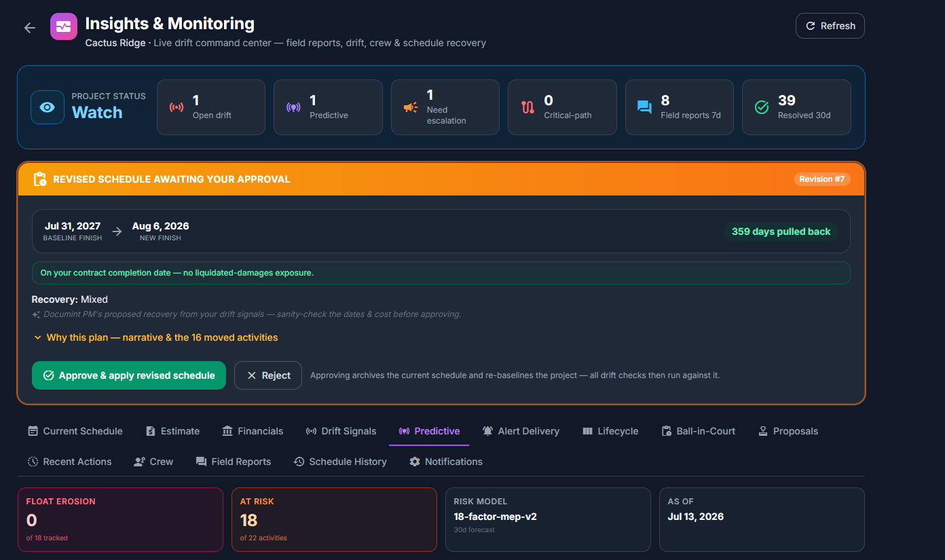Switch to the Drift Signals tab
The image size is (945, 560).
tap(341, 431)
